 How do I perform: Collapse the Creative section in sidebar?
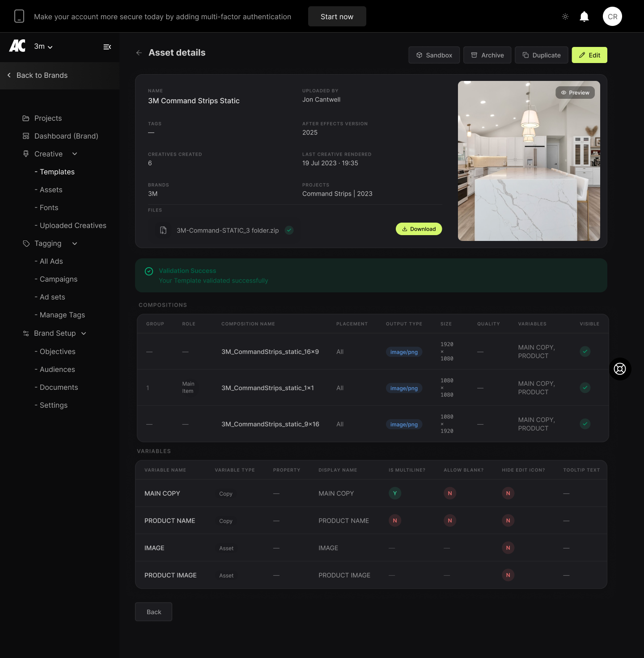coord(75,154)
